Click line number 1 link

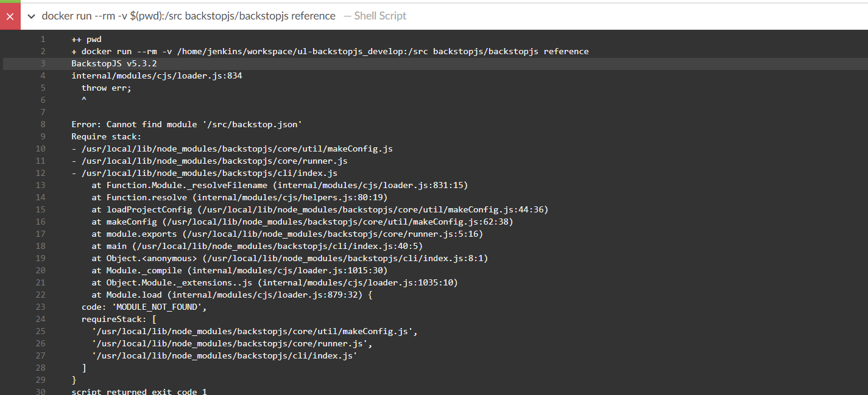click(x=43, y=39)
